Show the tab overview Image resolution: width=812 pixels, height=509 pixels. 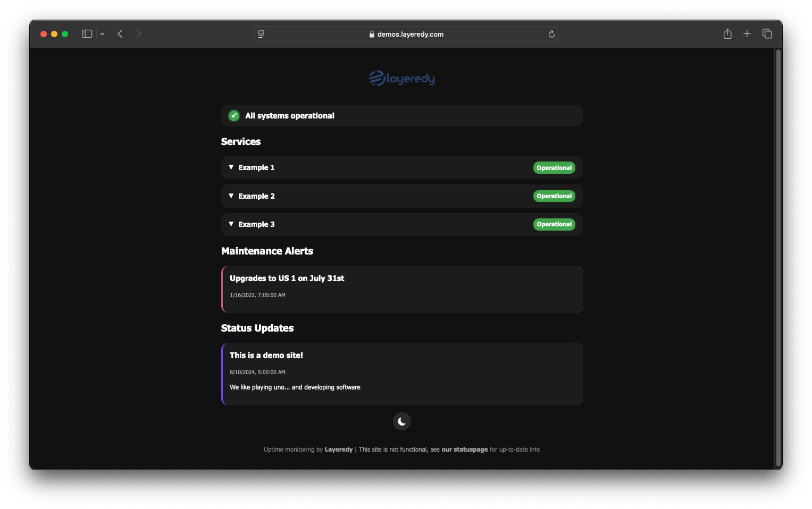click(x=767, y=34)
